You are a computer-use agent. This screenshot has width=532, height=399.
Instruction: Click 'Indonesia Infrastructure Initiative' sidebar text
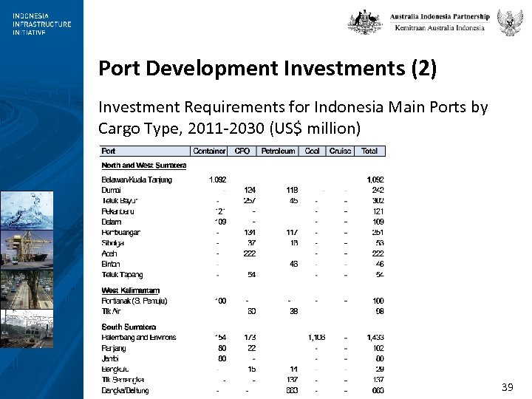pyautogui.click(x=41, y=24)
